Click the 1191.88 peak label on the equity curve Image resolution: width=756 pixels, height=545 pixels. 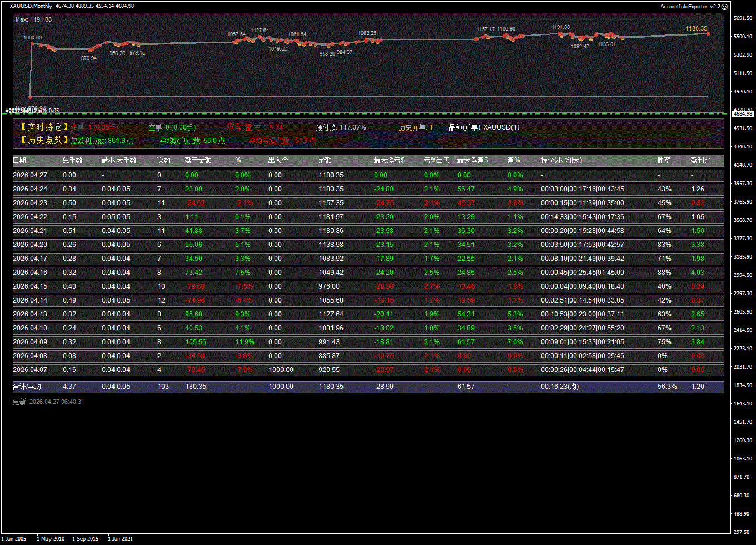point(560,27)
